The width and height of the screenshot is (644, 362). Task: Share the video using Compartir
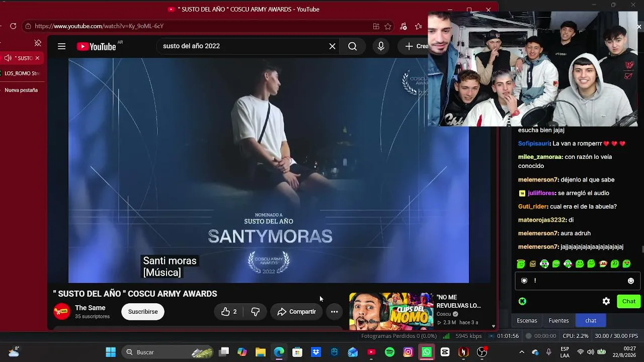[296, 312]
